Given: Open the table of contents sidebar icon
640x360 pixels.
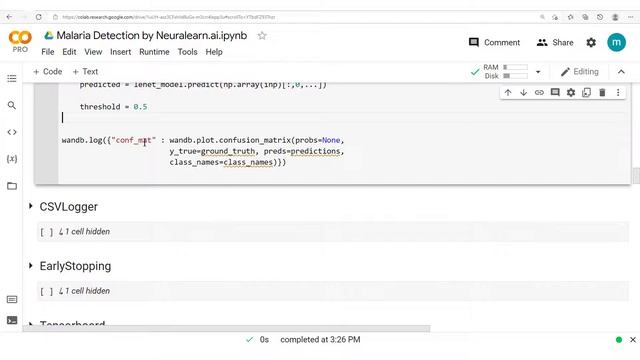Looking at the screenshot, I should [x=12, y=78].
